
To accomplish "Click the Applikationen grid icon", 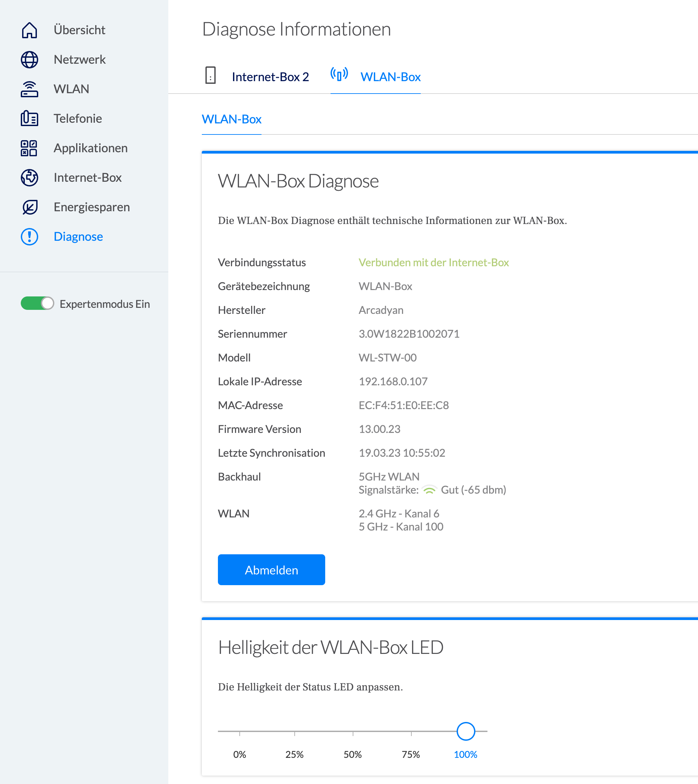I will 30,148.
